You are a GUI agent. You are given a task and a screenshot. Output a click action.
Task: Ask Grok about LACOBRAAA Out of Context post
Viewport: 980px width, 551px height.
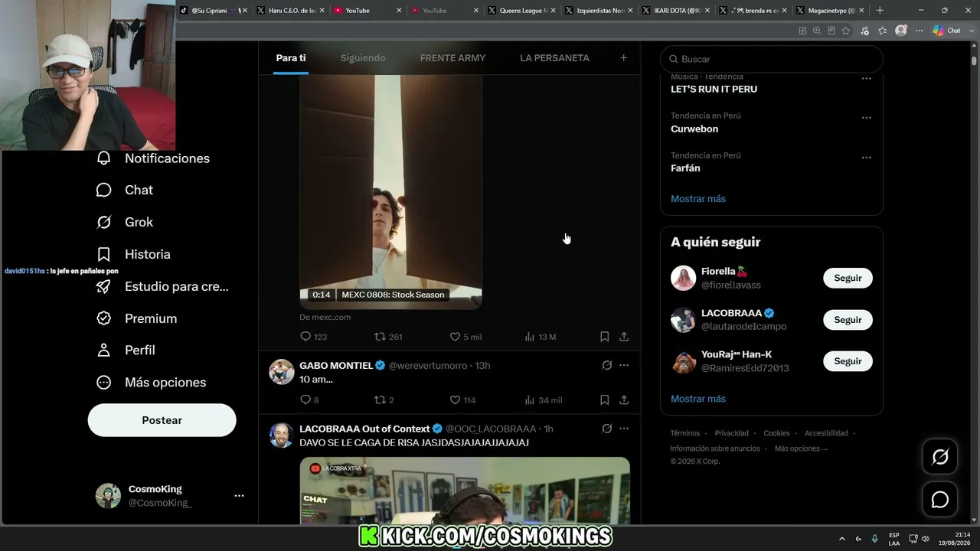[x=607, y=429]
